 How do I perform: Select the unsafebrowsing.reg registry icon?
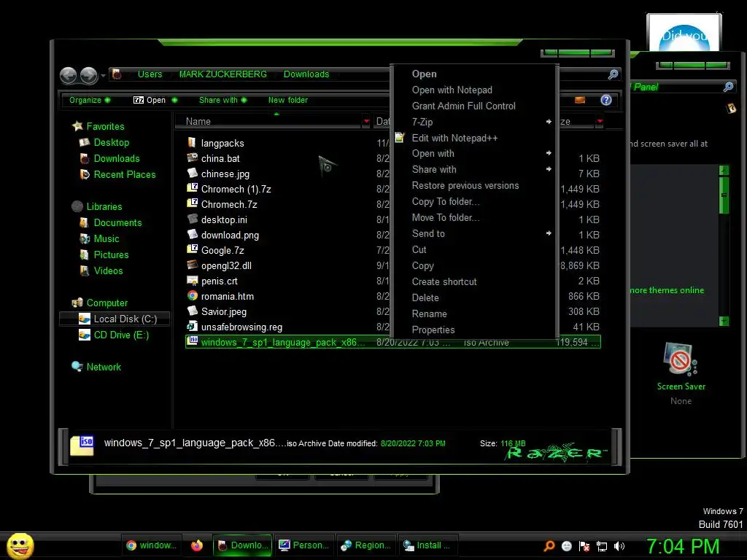[192, 326]
